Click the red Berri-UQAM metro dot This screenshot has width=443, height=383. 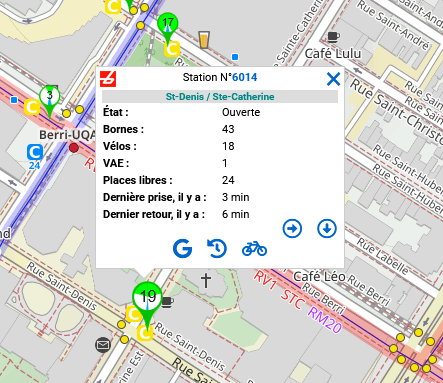[x=74, y=148]
